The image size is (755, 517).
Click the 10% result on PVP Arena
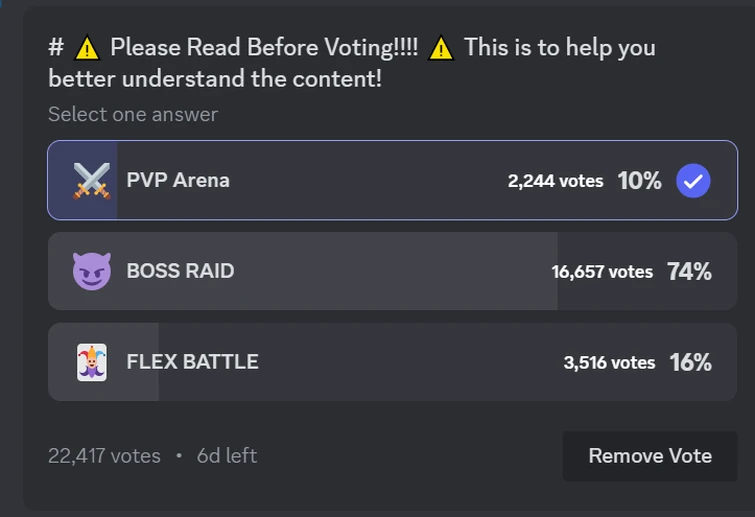tap(639, 181)
